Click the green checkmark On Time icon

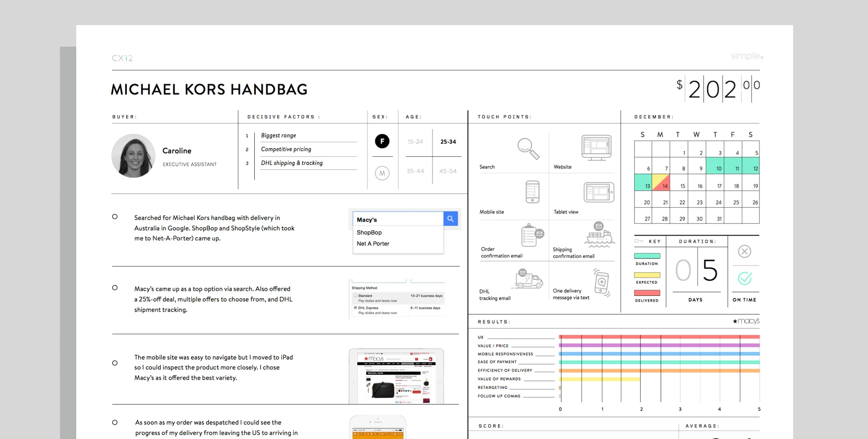pyautogui.click(x=745, y=278)
